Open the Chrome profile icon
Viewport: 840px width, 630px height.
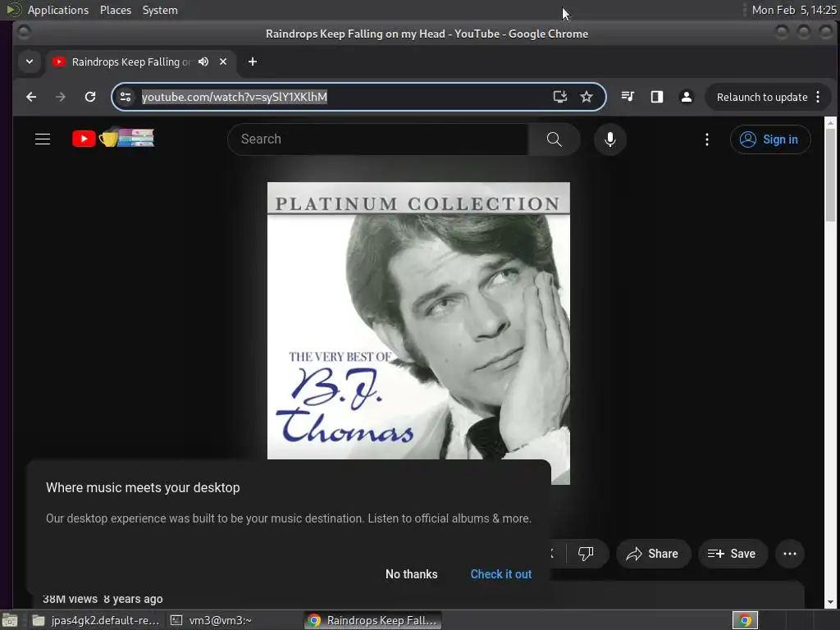(x=687, y=97)
